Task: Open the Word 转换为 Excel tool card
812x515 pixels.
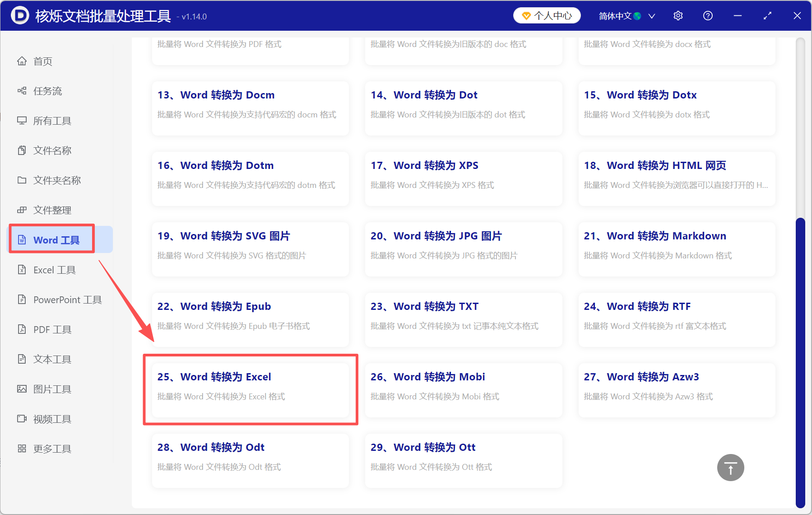Action: 250,389
